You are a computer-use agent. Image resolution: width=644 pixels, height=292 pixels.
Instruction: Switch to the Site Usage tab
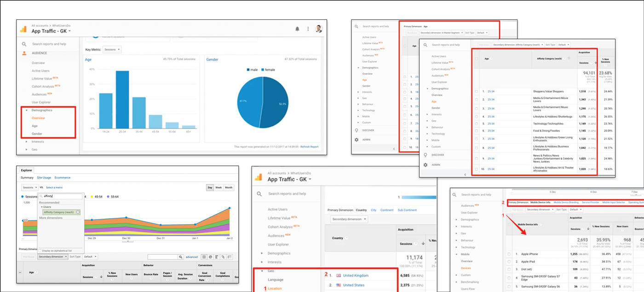(44, 177)
